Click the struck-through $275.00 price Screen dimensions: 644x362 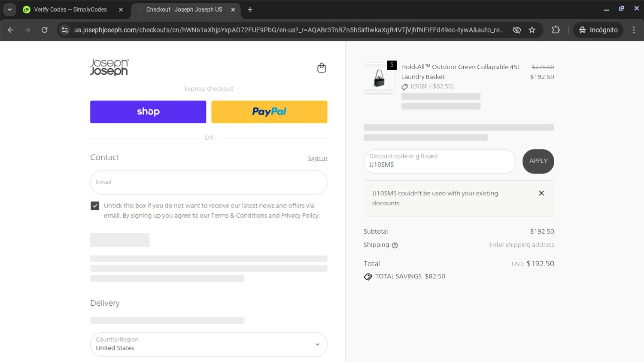[x=543, y=67]
